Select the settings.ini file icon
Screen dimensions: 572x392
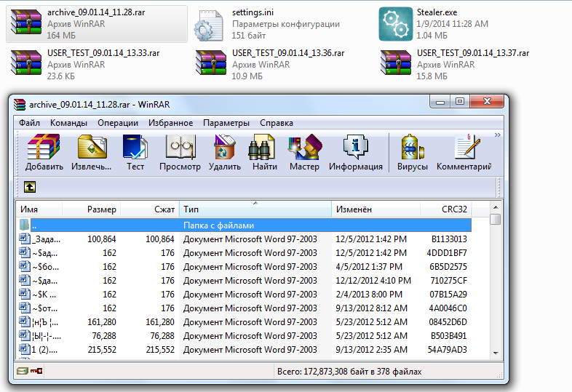[208, 25]
